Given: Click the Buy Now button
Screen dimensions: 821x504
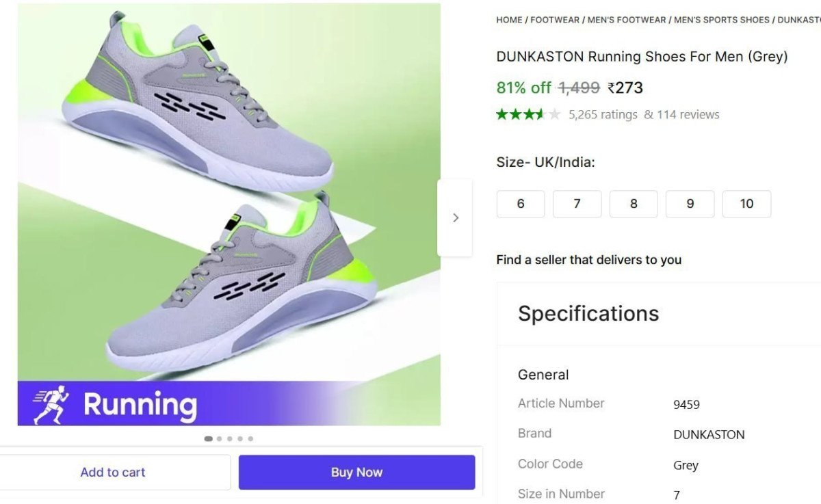Looking at the screenshot, I should (x=356, y=472).
